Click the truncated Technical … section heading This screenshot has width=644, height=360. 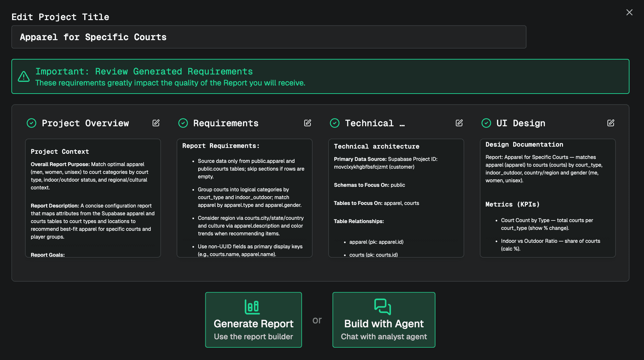374,123
